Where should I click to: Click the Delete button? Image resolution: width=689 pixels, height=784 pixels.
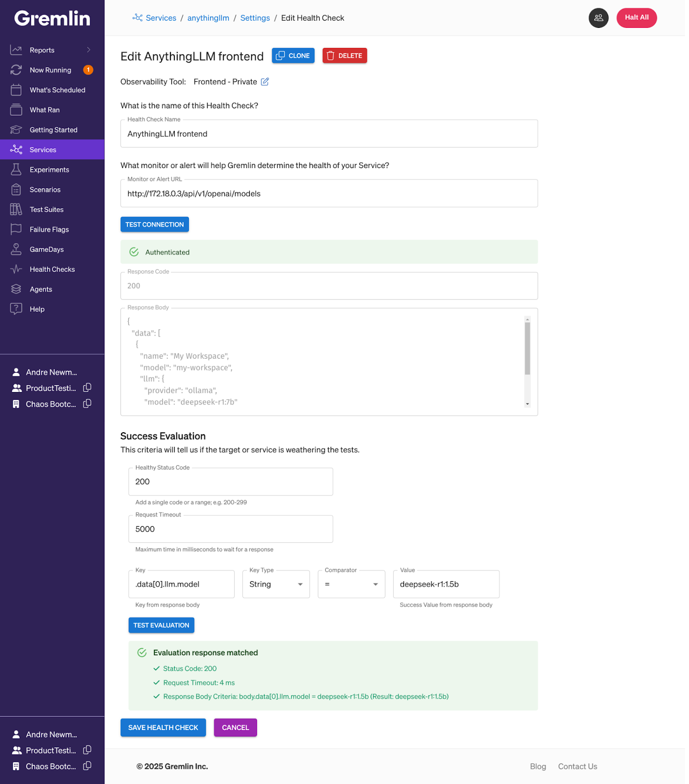coord(345,55)
